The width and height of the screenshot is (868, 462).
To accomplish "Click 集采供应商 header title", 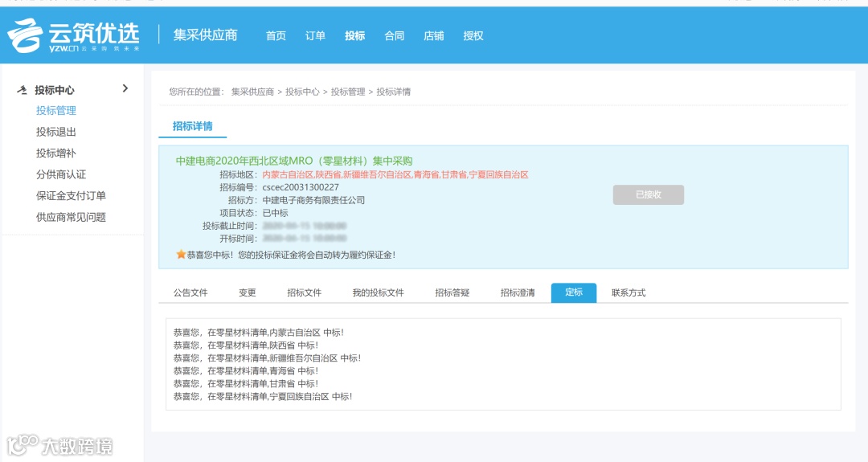I will pos(206,35).
